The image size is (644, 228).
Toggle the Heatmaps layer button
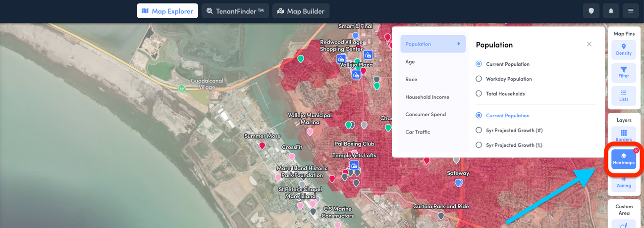624,159
